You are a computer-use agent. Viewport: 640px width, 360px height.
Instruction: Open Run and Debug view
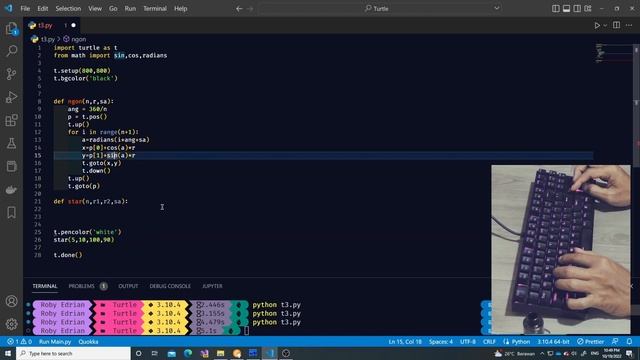[11, 97]
